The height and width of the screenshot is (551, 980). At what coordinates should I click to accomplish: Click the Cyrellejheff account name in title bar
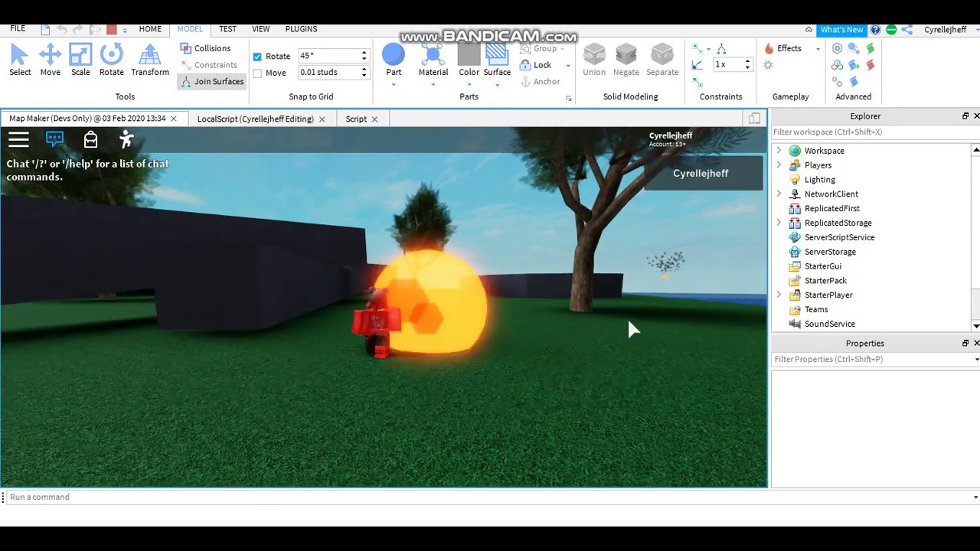945,30
